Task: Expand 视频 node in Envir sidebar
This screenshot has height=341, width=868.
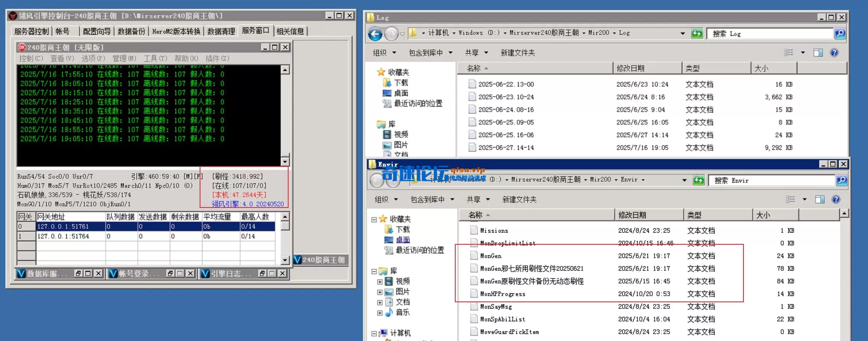Action: click(379, 282)
